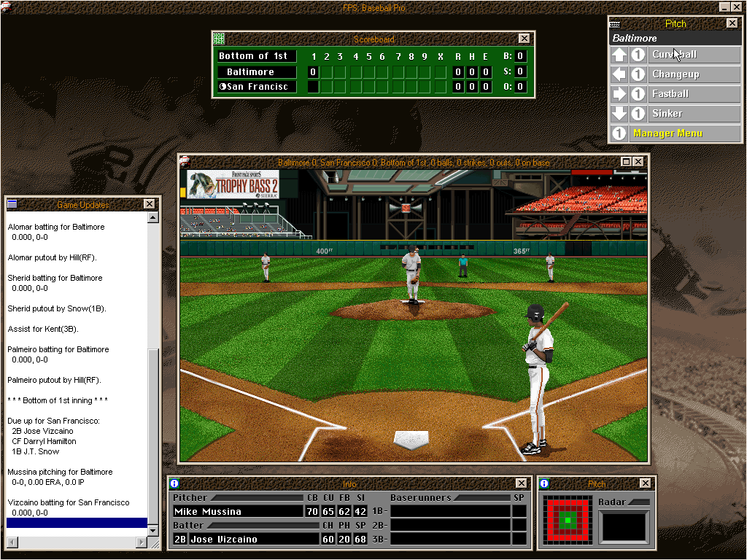Click the Game Updates vertical scrollbar thumb
Screen dimensions: 747x560
point(153,437)
